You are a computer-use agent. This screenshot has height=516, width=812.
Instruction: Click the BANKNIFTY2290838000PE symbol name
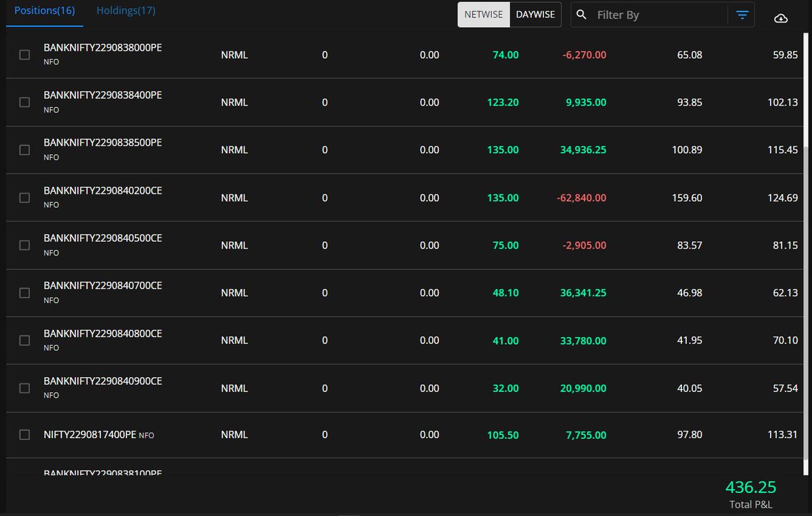pos(103,48)
